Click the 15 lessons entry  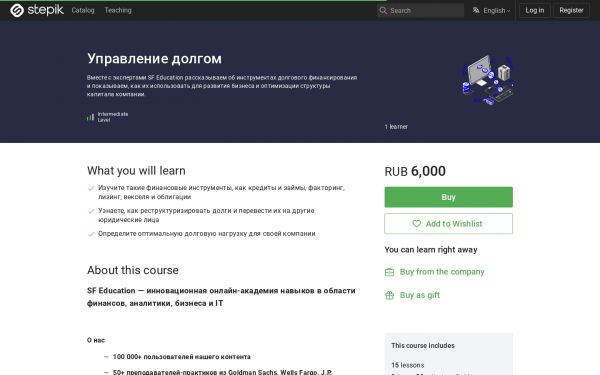(x=408, y=365)
